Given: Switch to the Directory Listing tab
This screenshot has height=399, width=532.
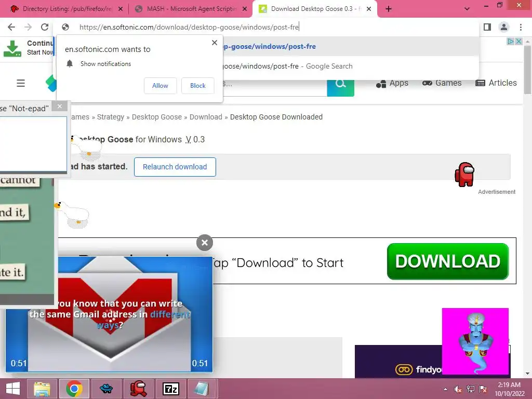Looking at the screenshot, I should 63,9.
